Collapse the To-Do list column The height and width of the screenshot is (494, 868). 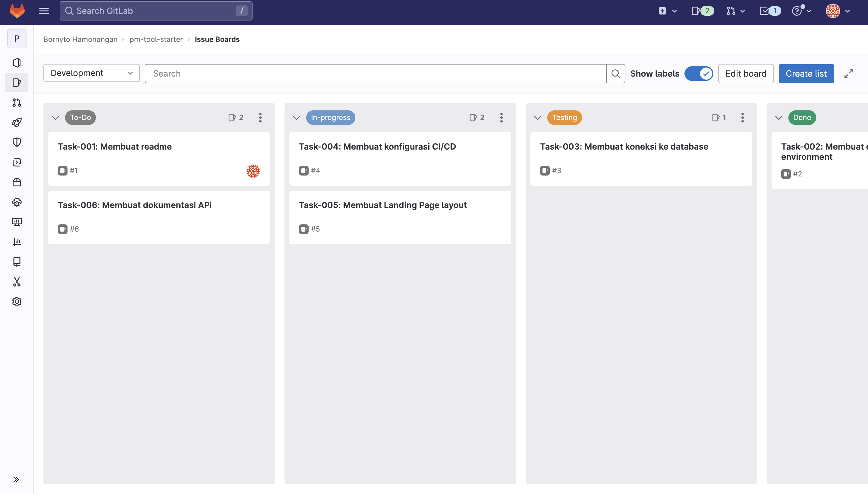point(55,118)
